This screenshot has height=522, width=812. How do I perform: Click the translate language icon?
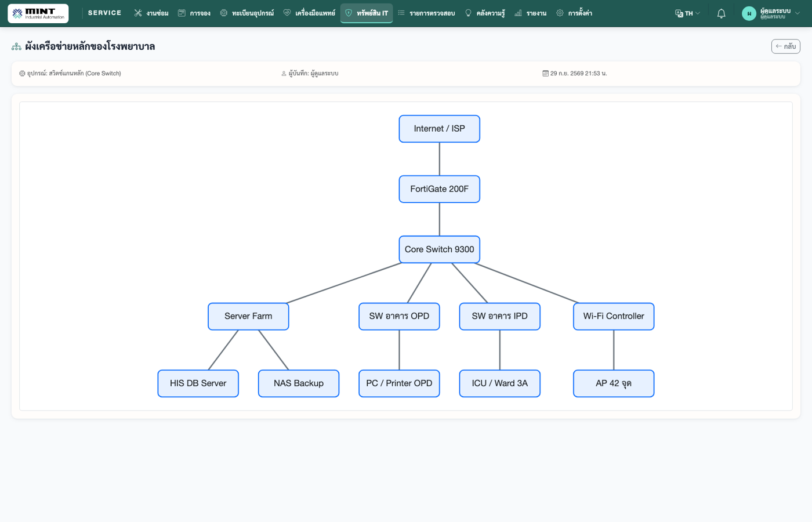[x=679, y=13]
